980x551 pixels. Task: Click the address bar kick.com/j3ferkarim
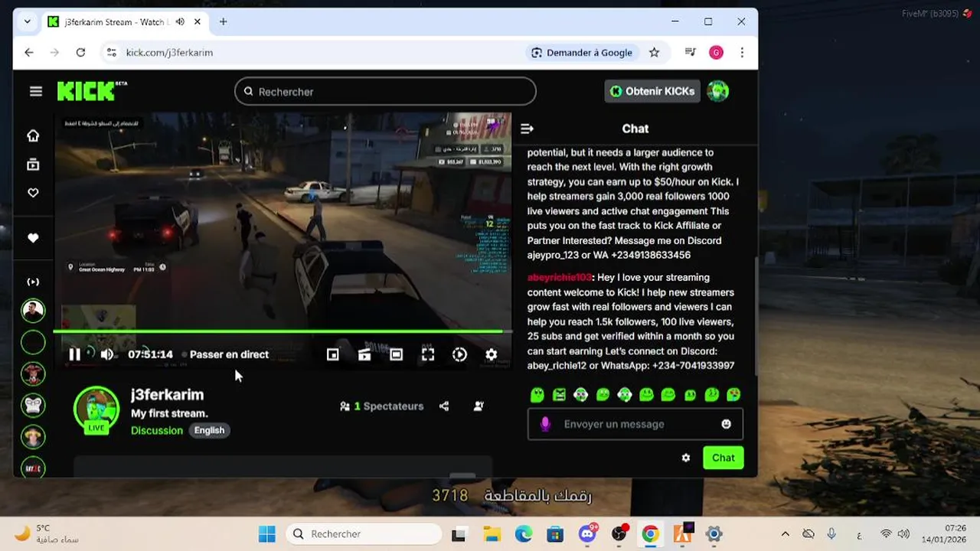[x=169, y=52]
